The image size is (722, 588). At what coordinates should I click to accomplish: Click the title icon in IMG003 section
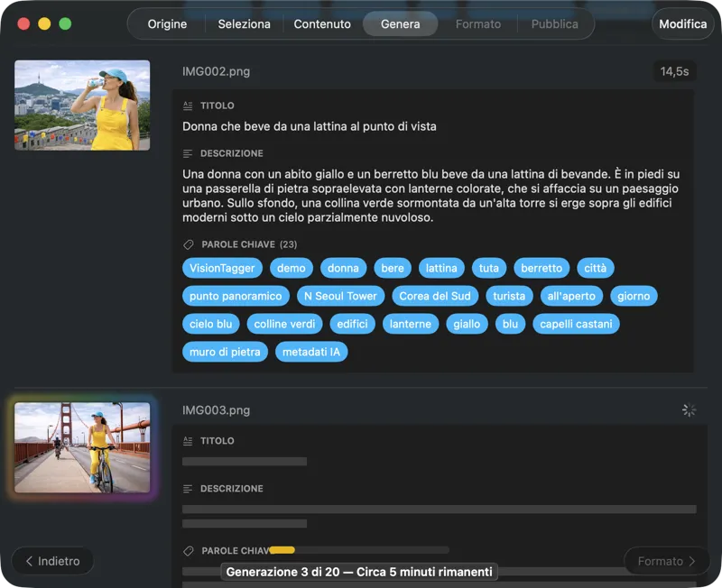point(188,441)
